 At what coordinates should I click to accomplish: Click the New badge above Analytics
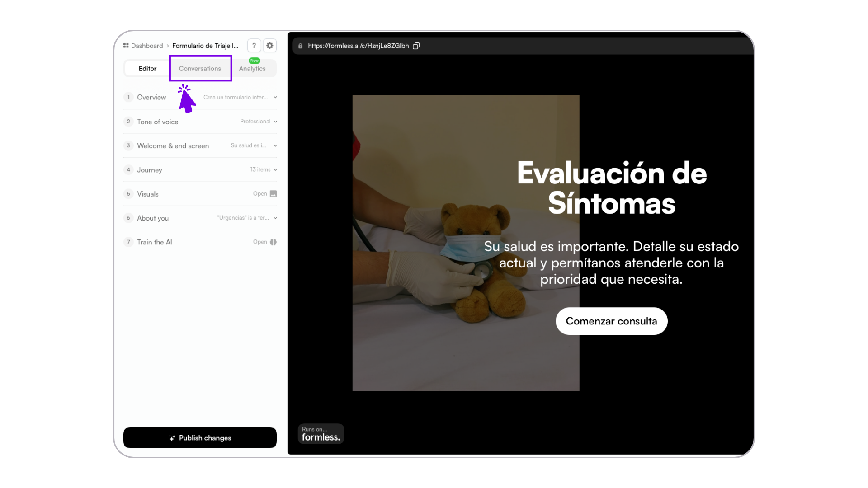click(x=255, y=61)
